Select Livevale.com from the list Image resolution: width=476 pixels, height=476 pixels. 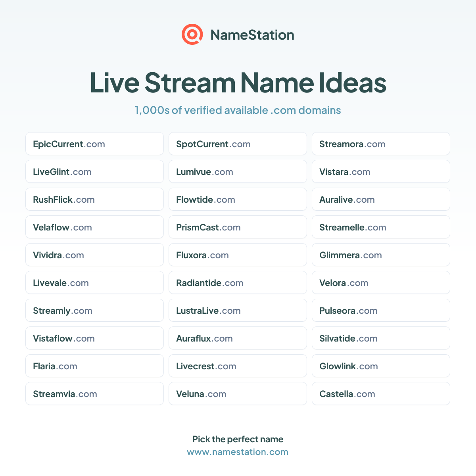pyautogui.click(x=94, y=282)
